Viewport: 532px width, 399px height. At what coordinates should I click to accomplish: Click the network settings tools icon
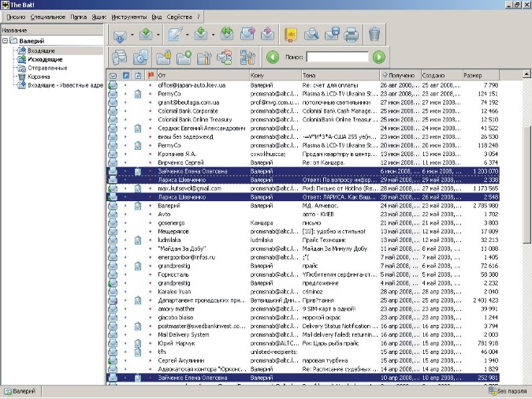(x=247, y=57)
